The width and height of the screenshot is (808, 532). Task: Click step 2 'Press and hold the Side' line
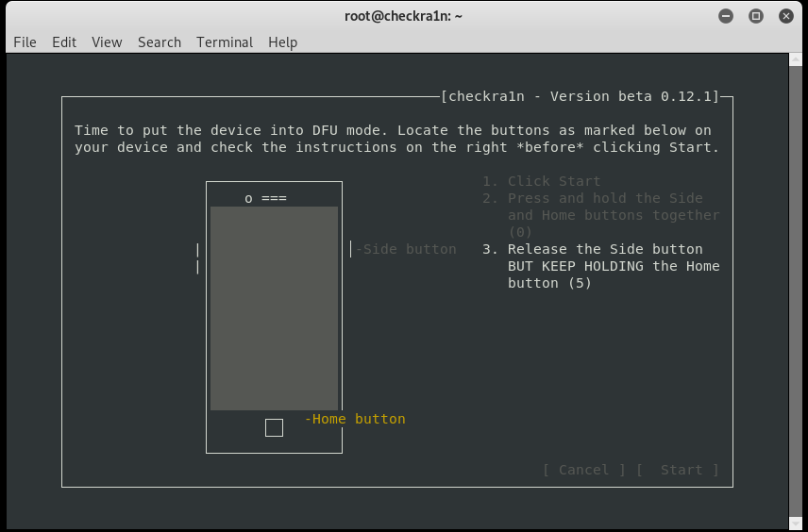[593, 198]
